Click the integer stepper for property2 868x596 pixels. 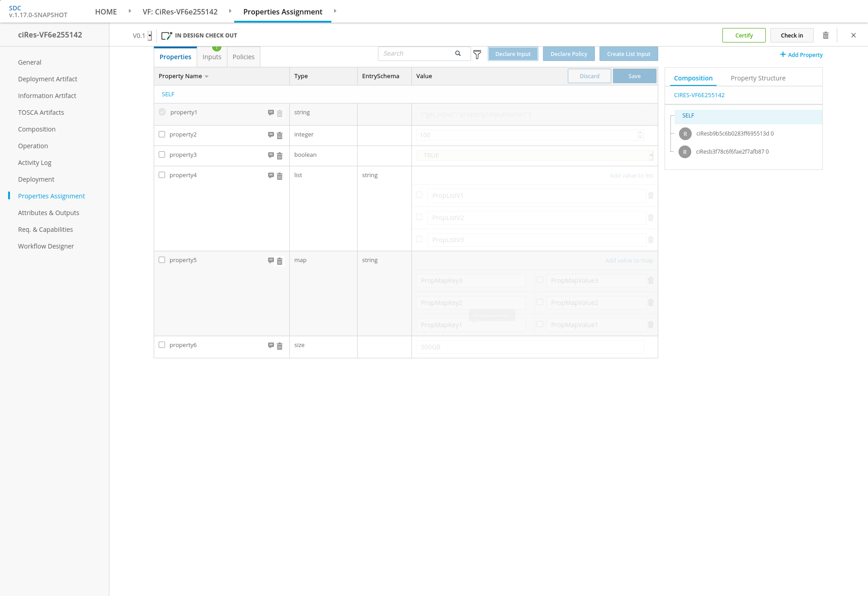tap(640, 135)
